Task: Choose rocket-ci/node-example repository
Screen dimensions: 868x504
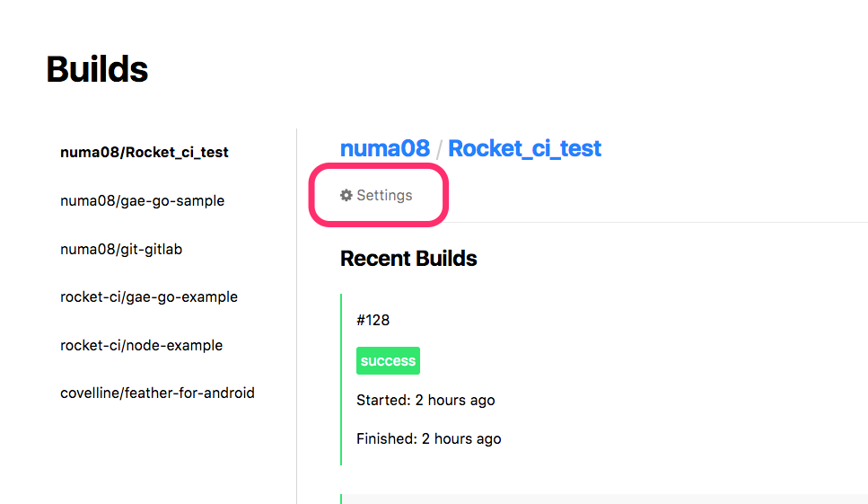Action: pos(142,345)
